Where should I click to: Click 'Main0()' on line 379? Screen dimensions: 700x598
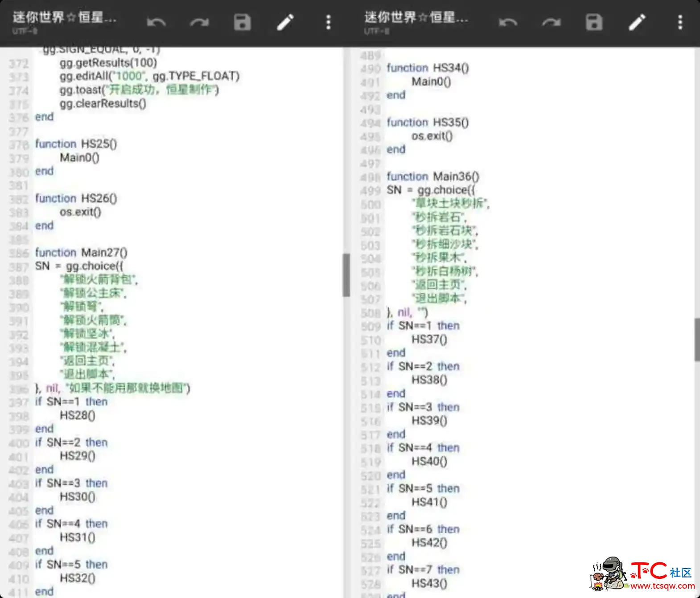click(x=80, y=158)
